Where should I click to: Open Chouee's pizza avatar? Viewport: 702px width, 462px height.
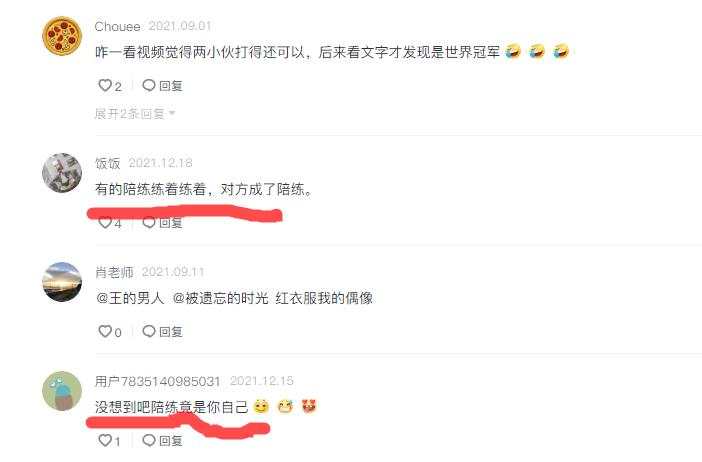(62, 36)
